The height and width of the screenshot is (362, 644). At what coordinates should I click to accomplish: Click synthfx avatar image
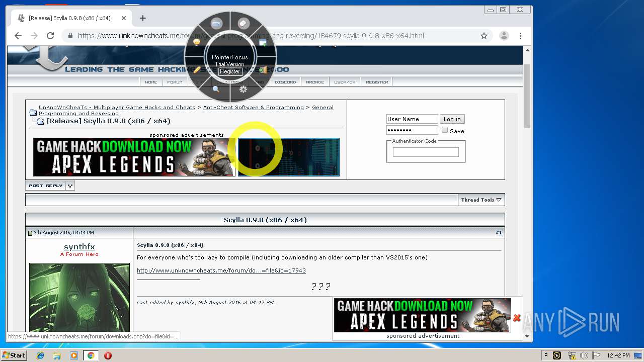pyautogui.click(x=79, y=298)
